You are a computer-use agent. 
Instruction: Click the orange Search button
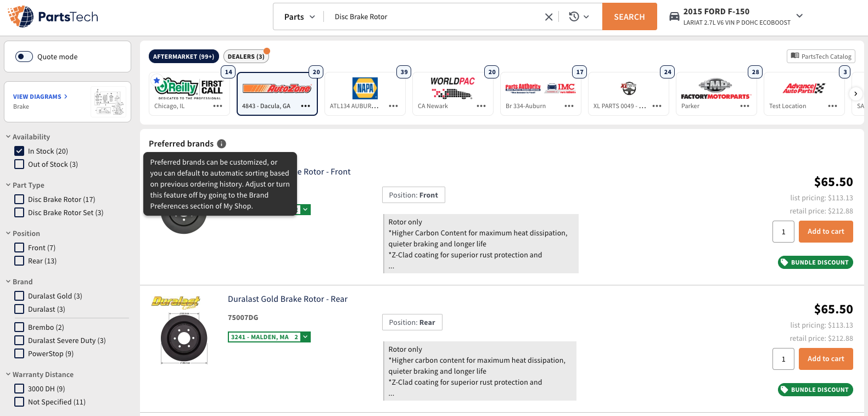(x=630, y=16)
